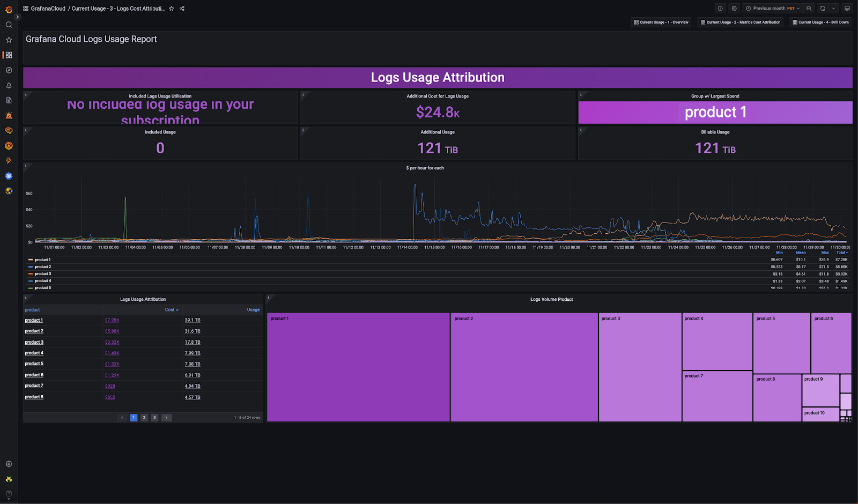The image size is (858, 504).
Task: Go to Current Usage - 1 - Overview
Action: (x=661, y=23)
